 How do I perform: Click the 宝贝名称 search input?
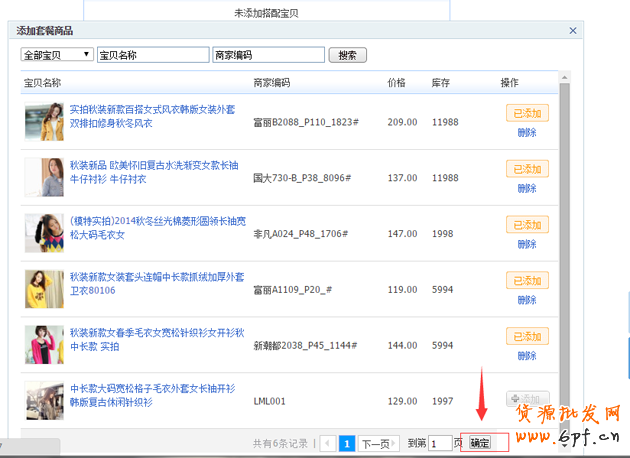pos(152,55)
